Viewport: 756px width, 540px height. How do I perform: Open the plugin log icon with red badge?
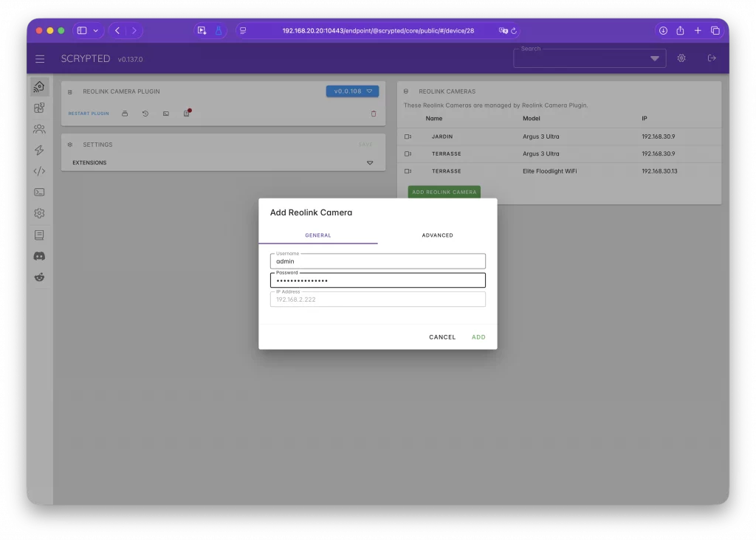(187, 114)
